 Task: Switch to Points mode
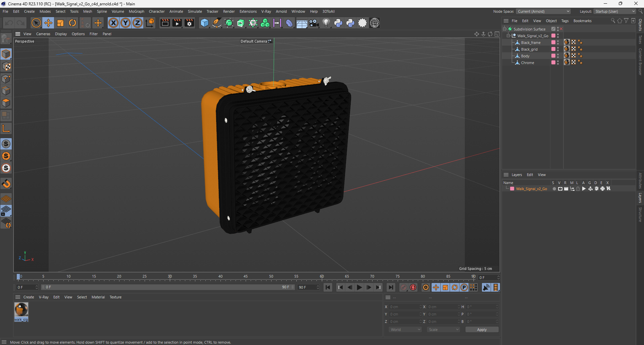(6, 79)
